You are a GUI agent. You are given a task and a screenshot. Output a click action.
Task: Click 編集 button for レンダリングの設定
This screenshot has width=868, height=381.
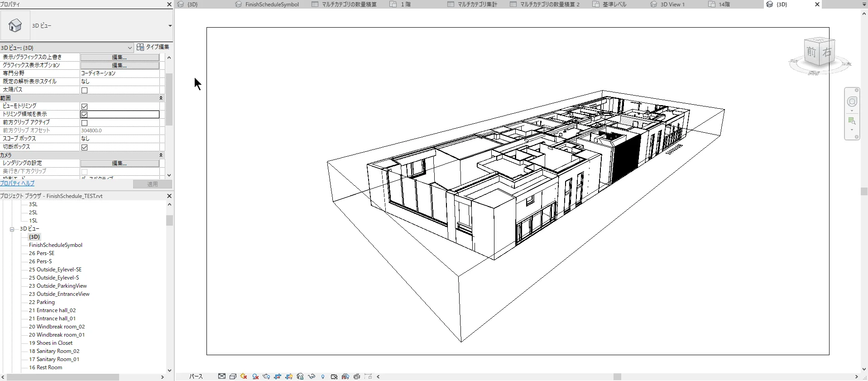pos(120,163)
